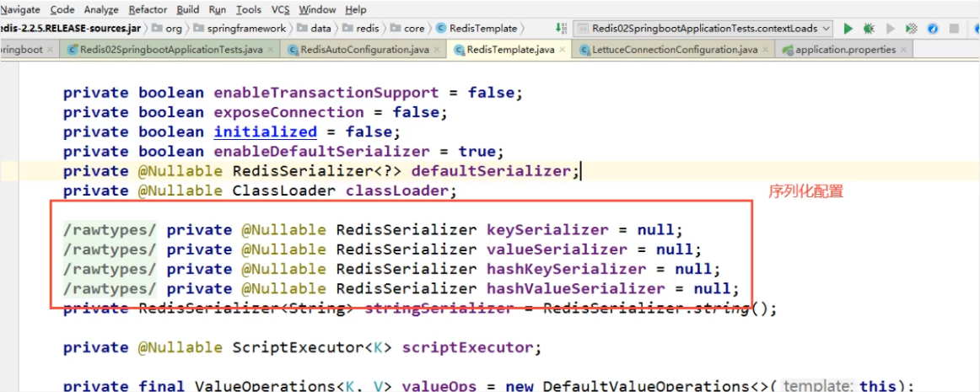Image resolution: width=980 pixels, height=392 pixels.
Task: Click the blue round profiler icon in toolbar
Action: [x=933, y=28]
